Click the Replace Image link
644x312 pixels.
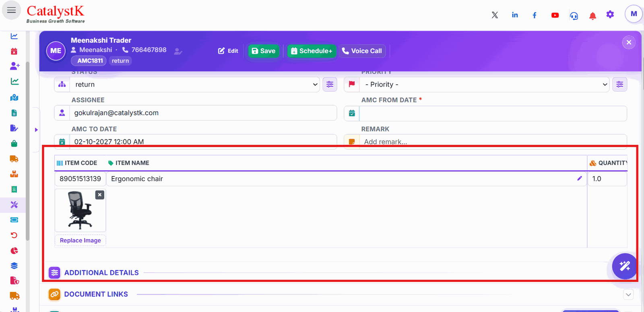[80, 240]
